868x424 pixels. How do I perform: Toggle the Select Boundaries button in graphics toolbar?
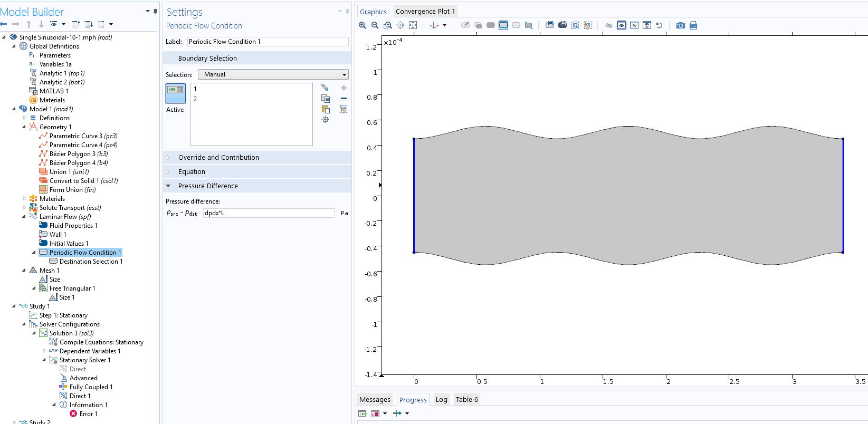tap(503, 25)
